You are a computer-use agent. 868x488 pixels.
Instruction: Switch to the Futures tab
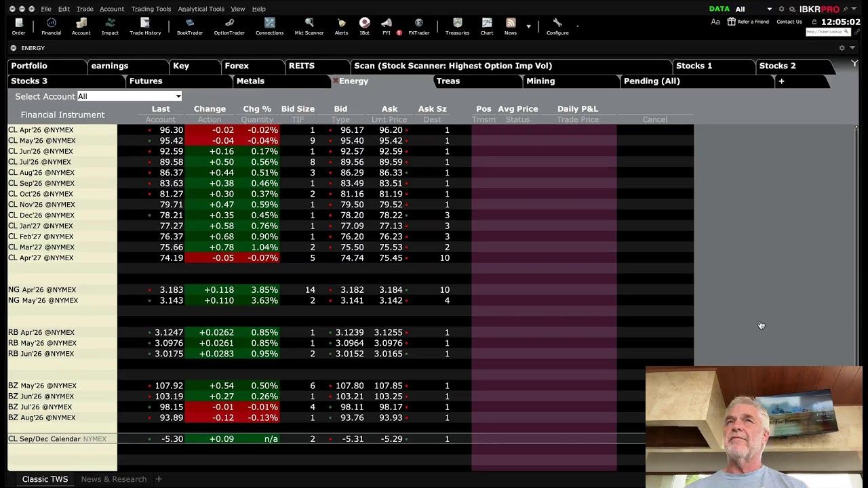coord(180,81)
